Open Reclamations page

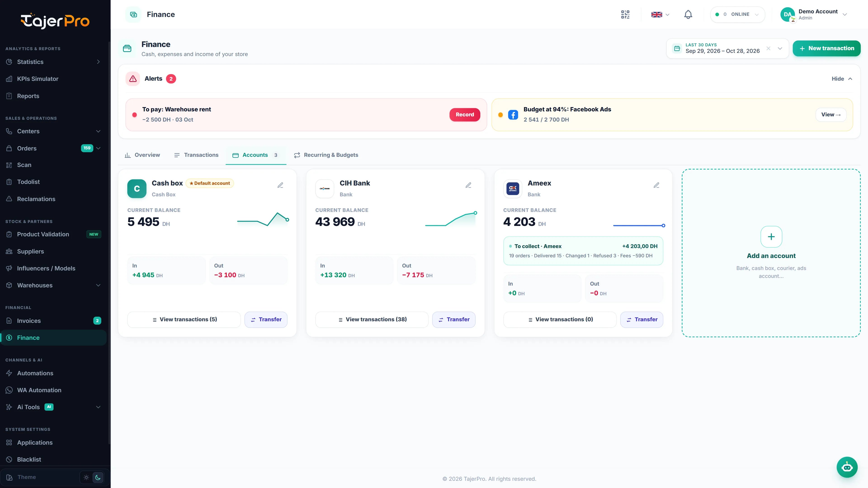pyautogui.click(x=53, y=199)
